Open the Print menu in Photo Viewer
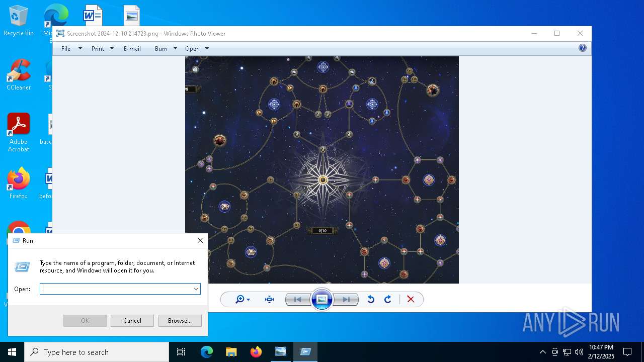Screen dimensions: 644x362 98,48
